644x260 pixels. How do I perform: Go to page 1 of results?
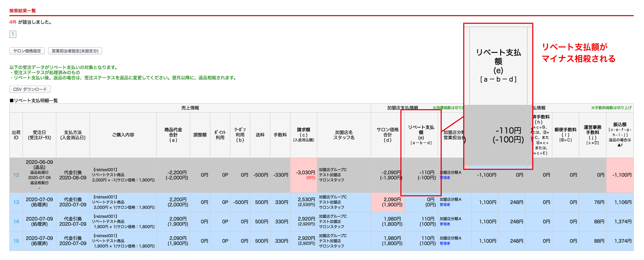pos(13,34)
